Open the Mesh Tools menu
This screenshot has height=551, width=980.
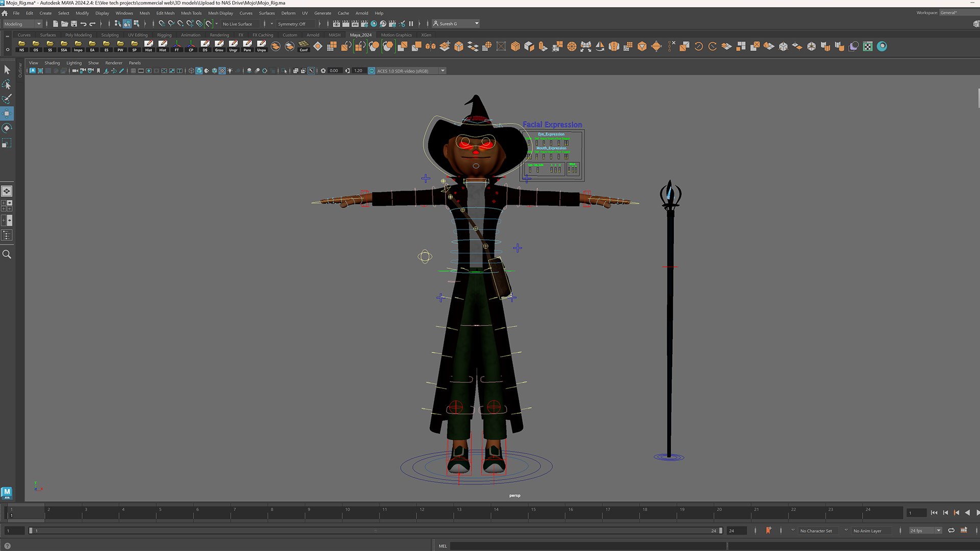[x=191, y=13]
